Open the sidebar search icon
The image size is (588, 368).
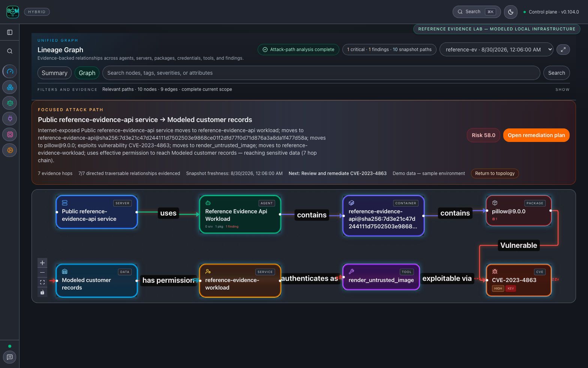[x=10, y=51]
